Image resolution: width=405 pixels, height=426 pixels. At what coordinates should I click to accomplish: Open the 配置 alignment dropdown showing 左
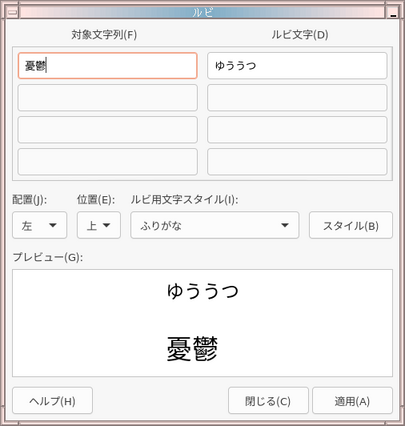click(x=40, y=225)
